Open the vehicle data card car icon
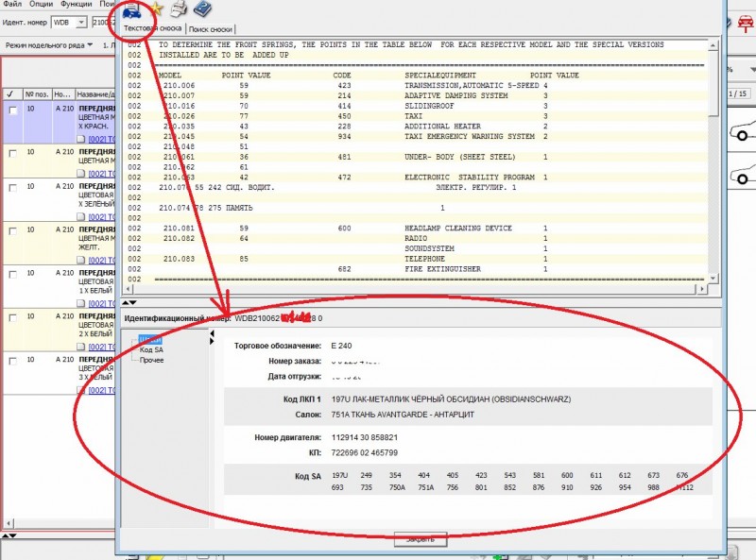 coord(131,10)
